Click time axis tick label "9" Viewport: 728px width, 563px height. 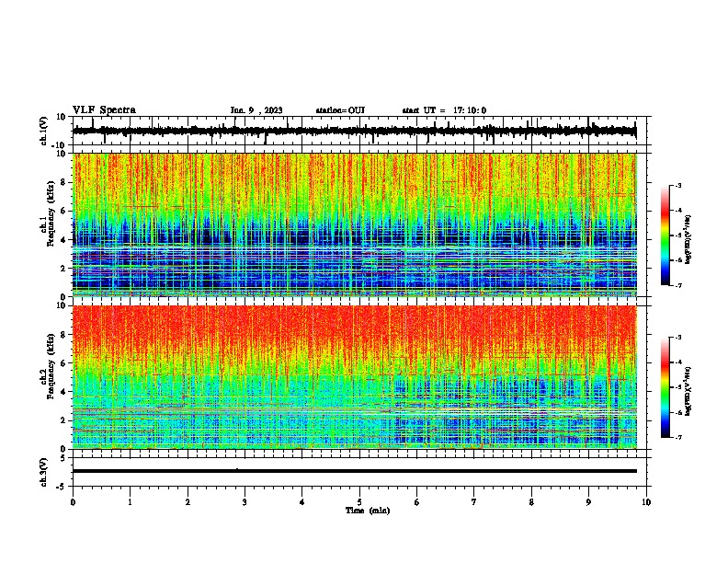coord(588,502)
